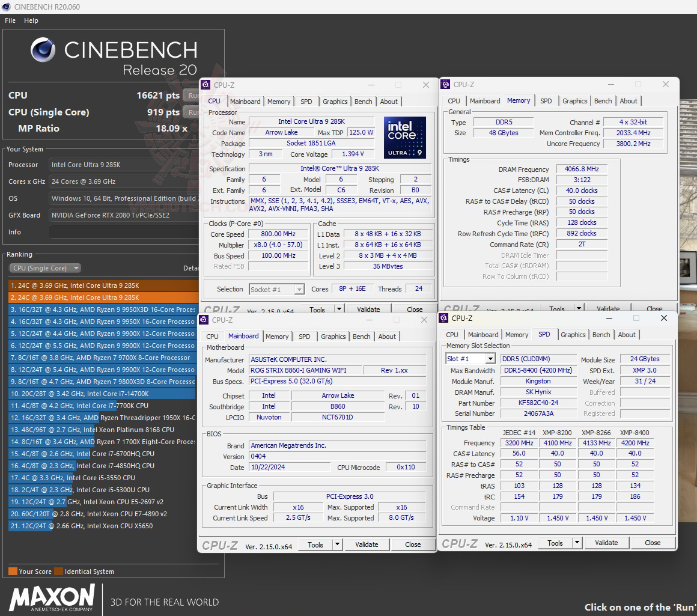Switch to Graphics tab in CPU-Z Memory window
The height and width of the screenshot is (616, 697).
tap(575, 101)
